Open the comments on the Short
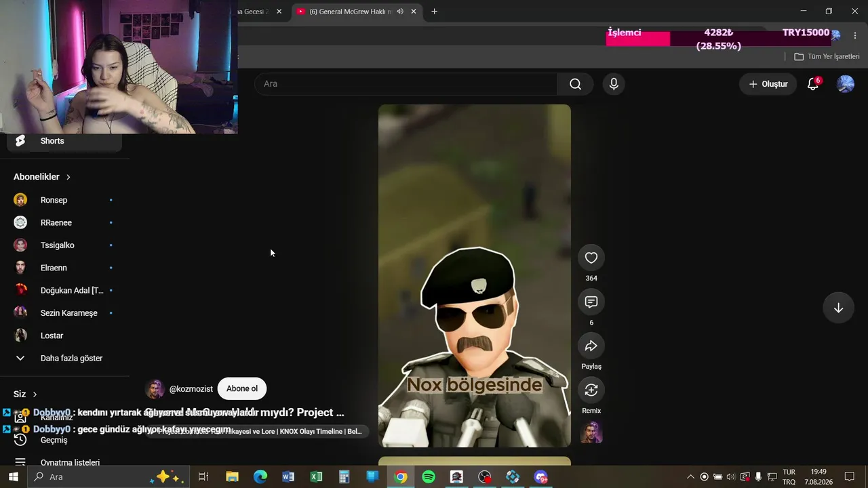Screen dimensions: 868x488 (x=591, y=302)
